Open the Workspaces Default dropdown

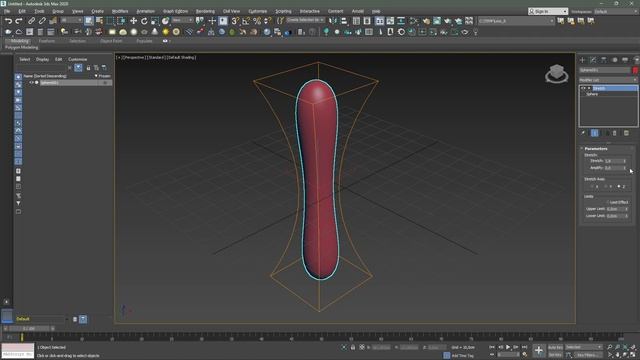616,11
